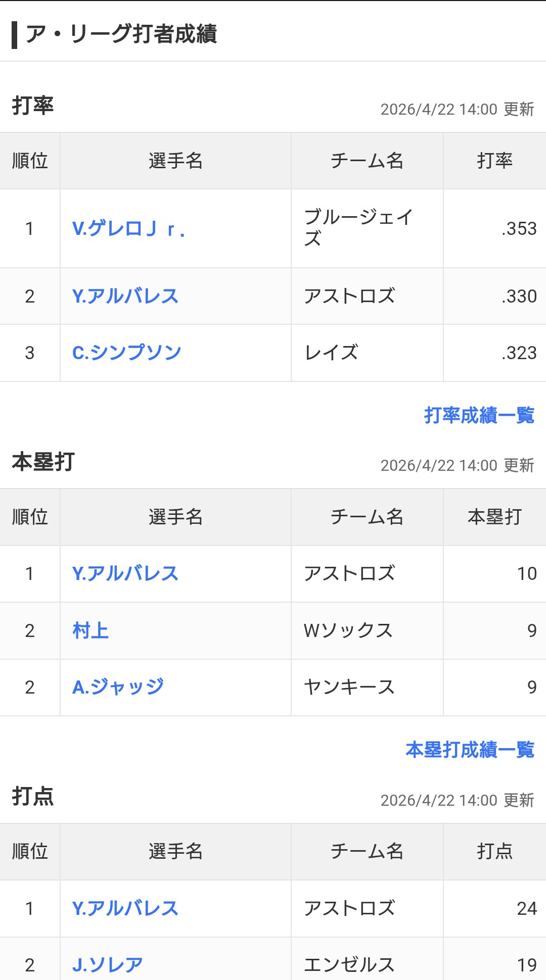View the 本塁打成績一覧 full list
Viewport: 546px width, 980px height.
[470, 750]
